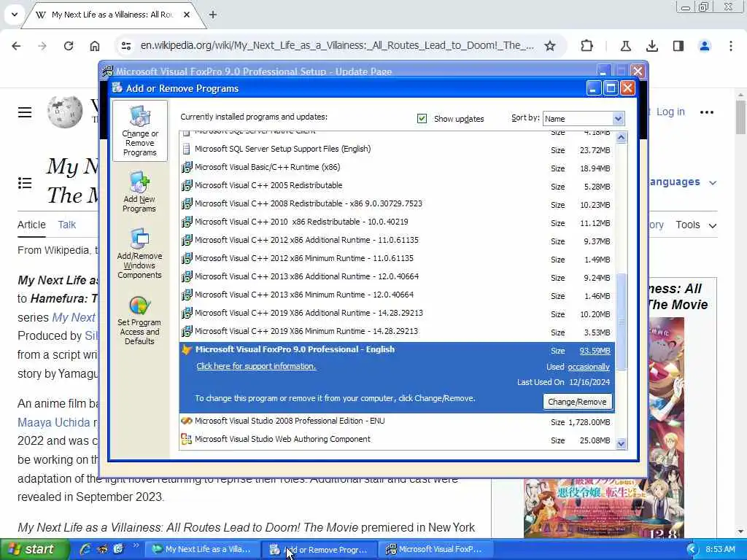Open the browser profile avatar
747x560 pixels.
pos(705,46)
